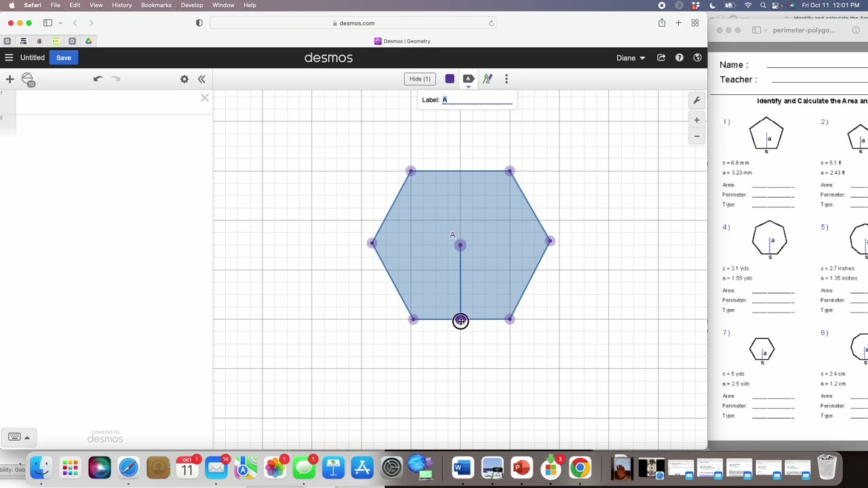Open Launchpad from the Dock
This screenshot has height=488, width=868.
(70, 468)
